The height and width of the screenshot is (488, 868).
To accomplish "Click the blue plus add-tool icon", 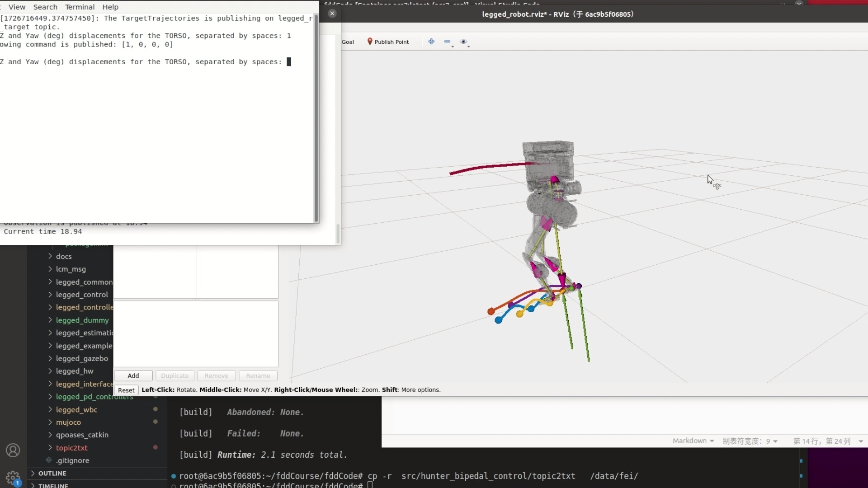I will pos(431,42).
